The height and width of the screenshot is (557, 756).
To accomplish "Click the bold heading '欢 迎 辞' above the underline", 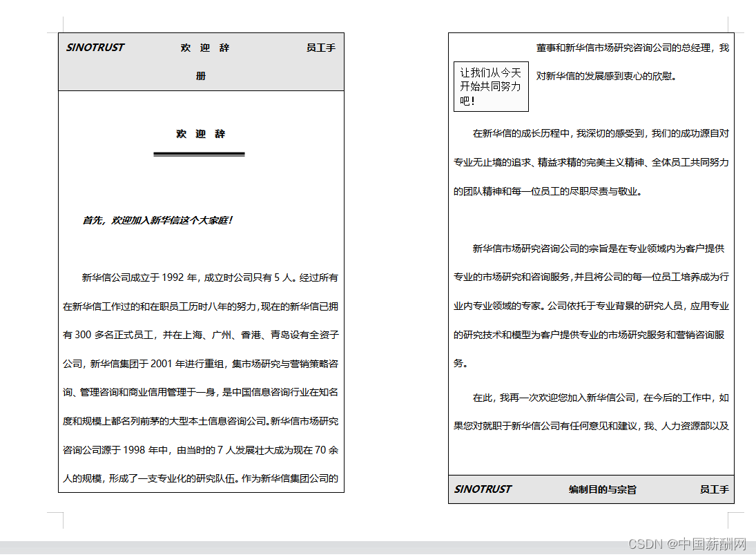I will coord(201,134).
